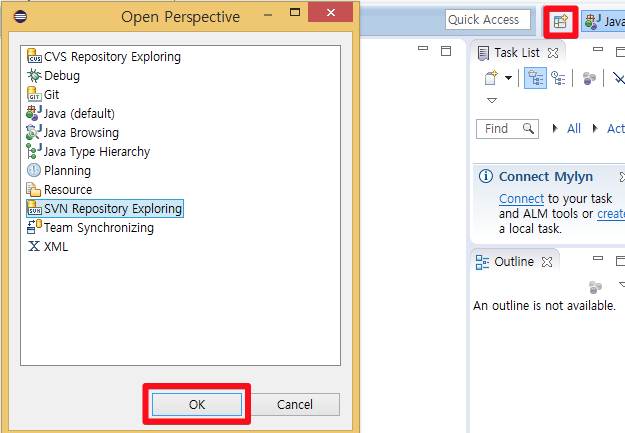625x433 pixels.
Task: Close the Task List view
Action: click(553, 53)
